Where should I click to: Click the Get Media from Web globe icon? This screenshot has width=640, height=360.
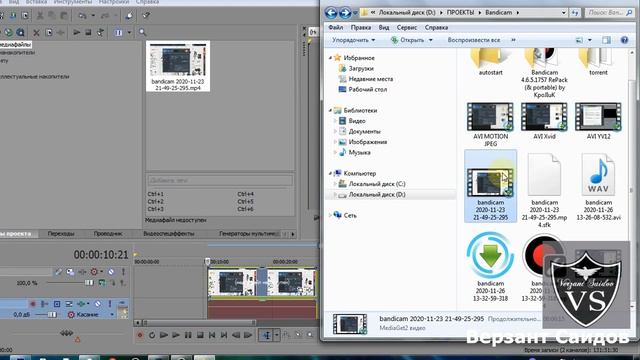point(8,33)
